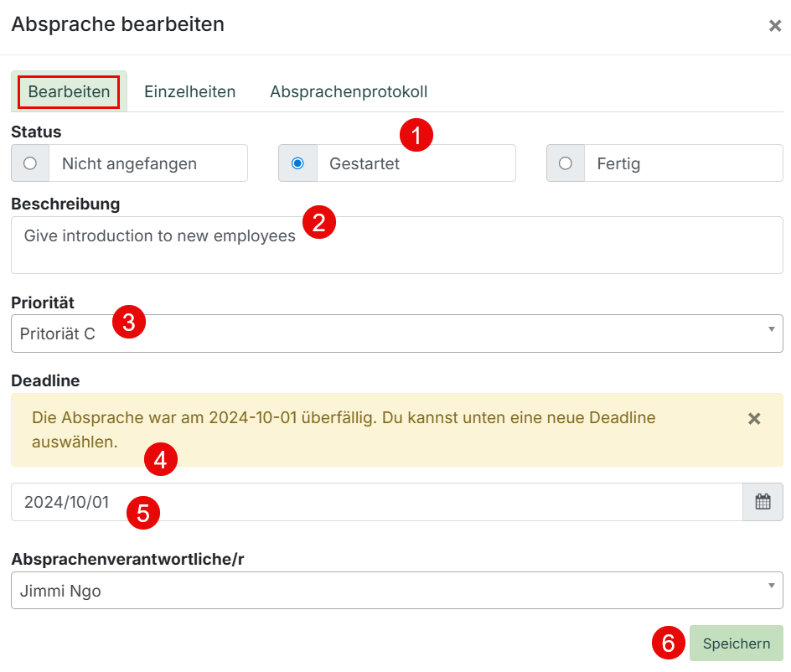Switch to the Einzelheiten tab
The height and width of the screenshot is (672, 791).
point(189,92)
